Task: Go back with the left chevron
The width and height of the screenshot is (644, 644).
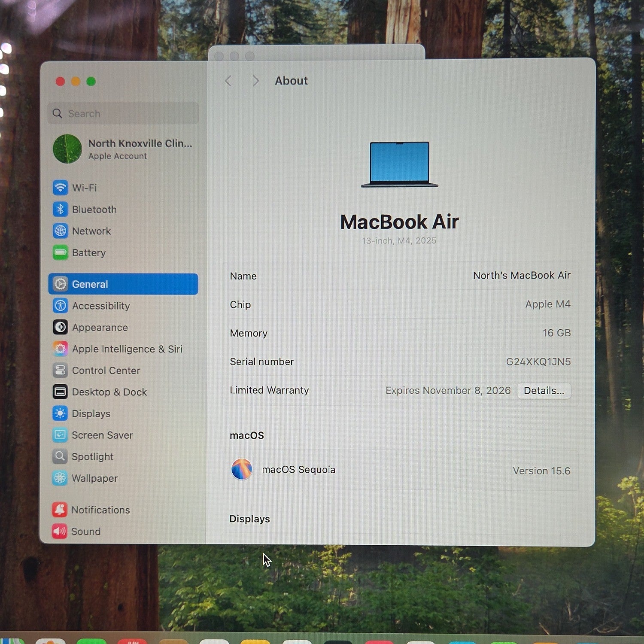Action: pos(228,81)
